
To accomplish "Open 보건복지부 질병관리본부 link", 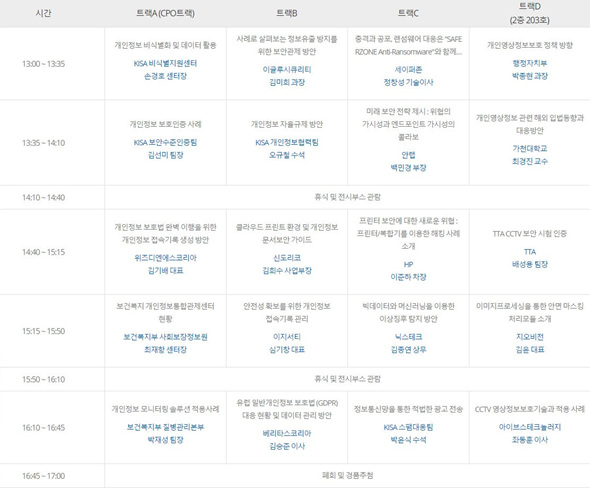I will pyautogui.click(x=165, y=427).
